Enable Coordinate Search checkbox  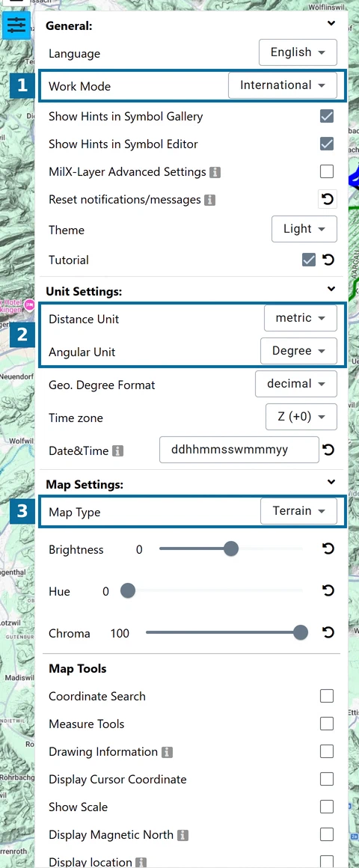[327, 696]
